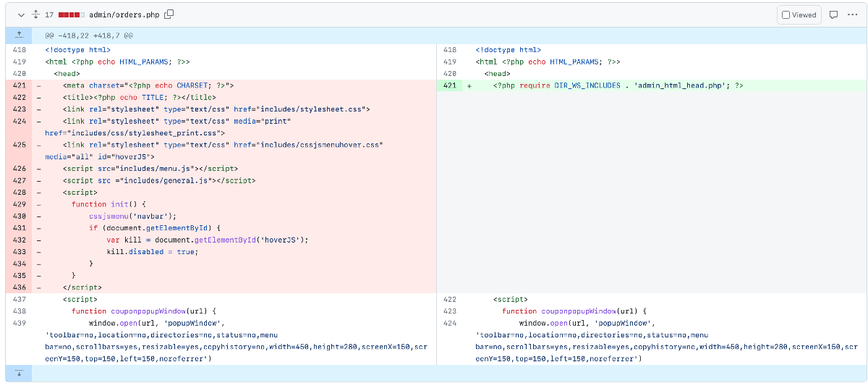Click the deleted function init() line
This screenshot has width=868, height=383.
tap(109, 204)
